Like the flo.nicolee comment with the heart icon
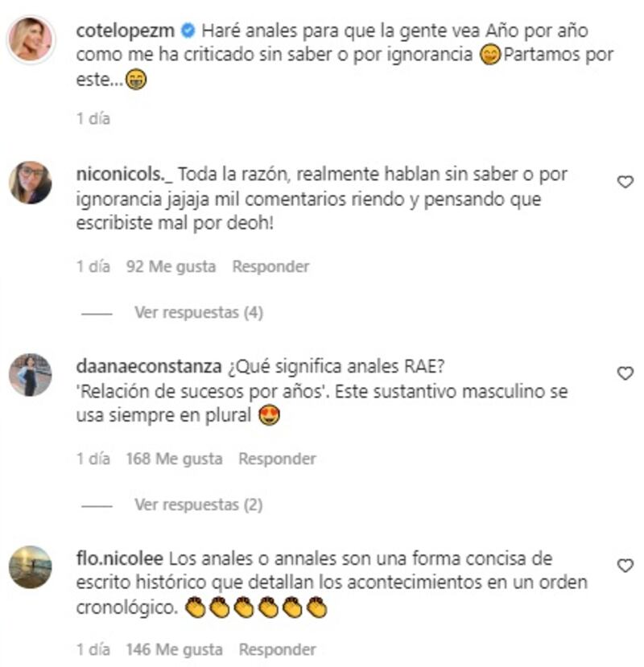This screenshot has height=667, width=644. point(625,566)
